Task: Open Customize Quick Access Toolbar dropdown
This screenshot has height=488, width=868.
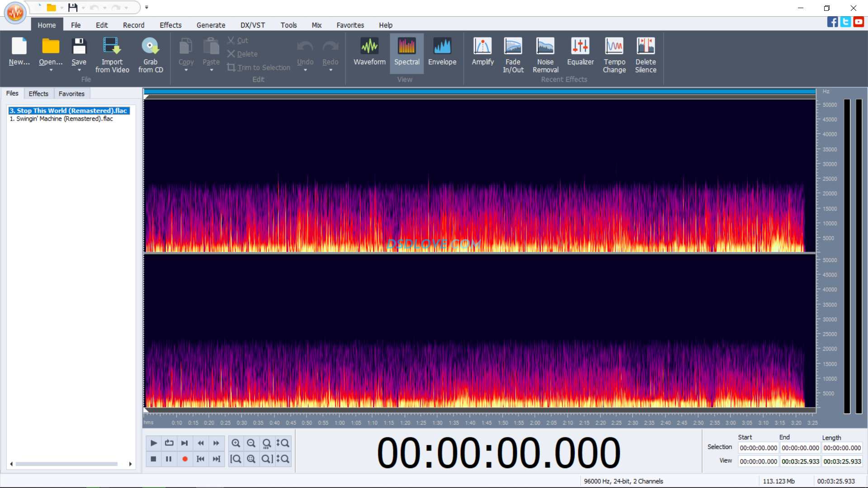Action: pyautogui.click(x=146, y=8)
